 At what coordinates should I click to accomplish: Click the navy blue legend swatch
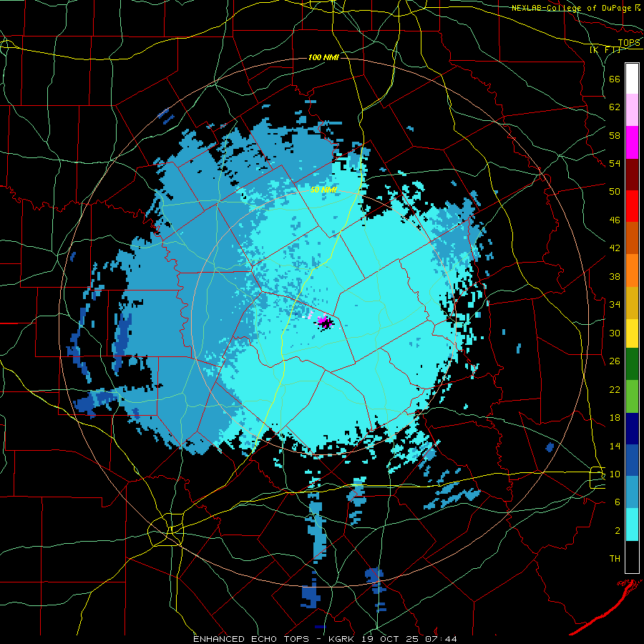tap(632, 429)
